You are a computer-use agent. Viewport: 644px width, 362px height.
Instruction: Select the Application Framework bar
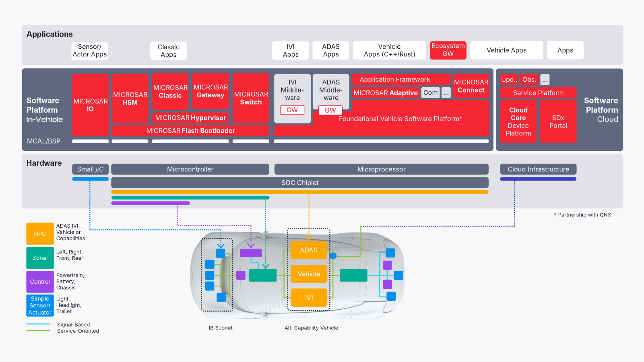[401, 80]
